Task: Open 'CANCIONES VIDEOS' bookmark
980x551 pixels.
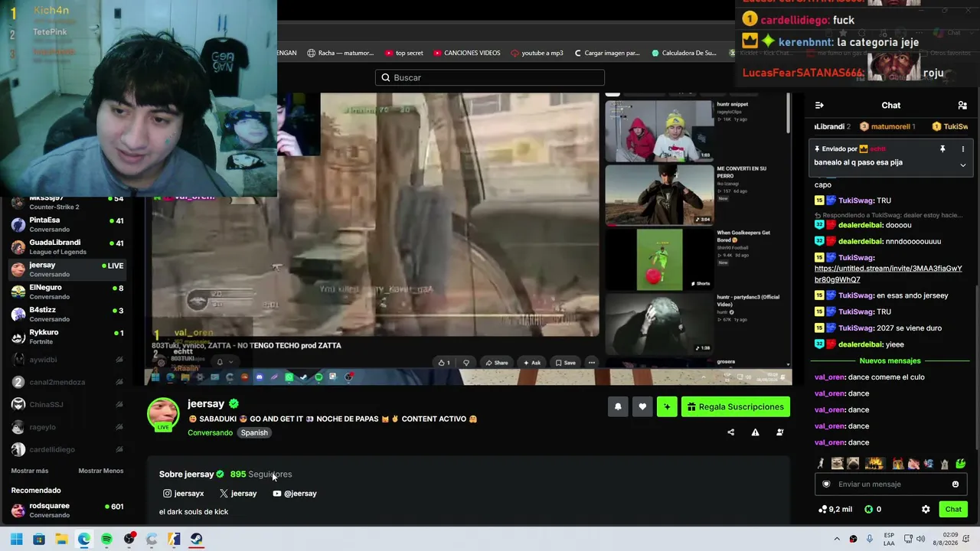Action: (x=467, y=53)
